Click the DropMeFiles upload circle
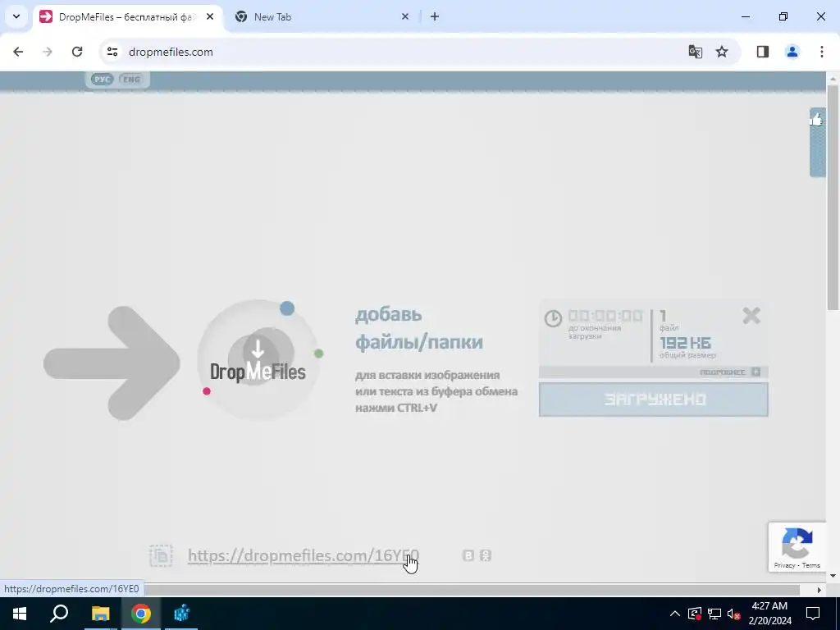The width and height of the screenshot is (840, 630). tap(258, 359)
